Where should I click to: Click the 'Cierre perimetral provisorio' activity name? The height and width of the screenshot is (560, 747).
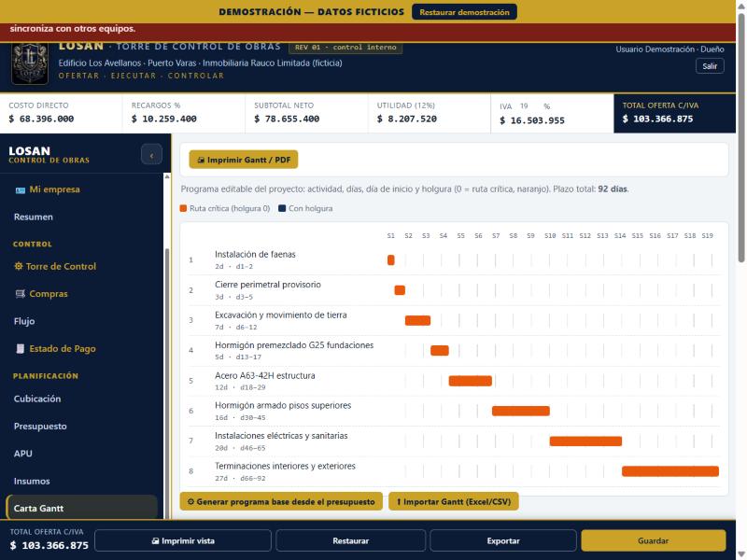268,285
